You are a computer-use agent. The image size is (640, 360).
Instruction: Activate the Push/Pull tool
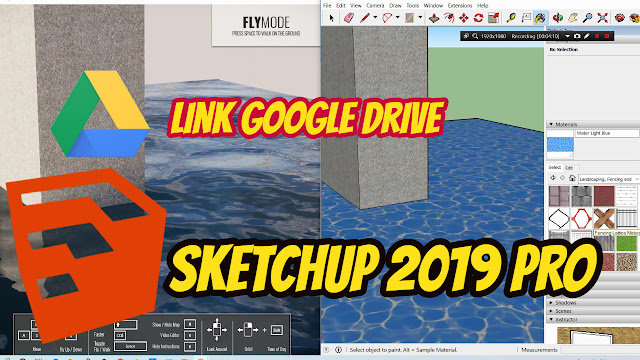click(x=434, y=18)
